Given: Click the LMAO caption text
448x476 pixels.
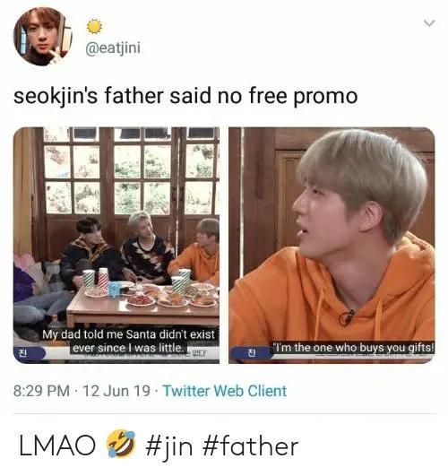Looking at the screenshot, I should (x=57, y=446).
